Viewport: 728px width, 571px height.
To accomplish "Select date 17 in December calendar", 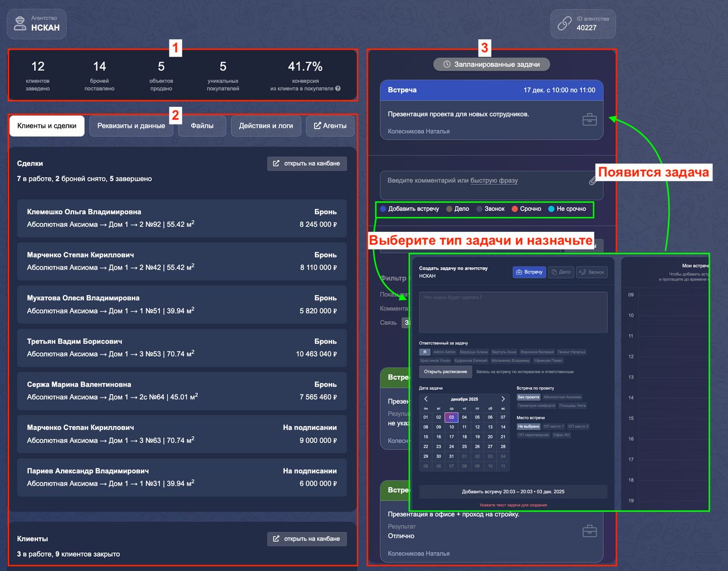I will tap(451, 437).
